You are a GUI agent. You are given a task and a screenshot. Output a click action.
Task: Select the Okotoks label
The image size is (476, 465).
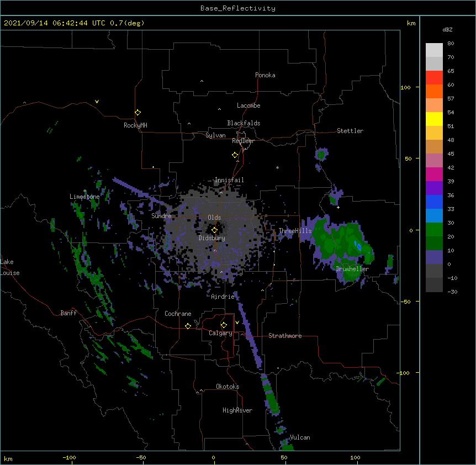tap(228, 387)
